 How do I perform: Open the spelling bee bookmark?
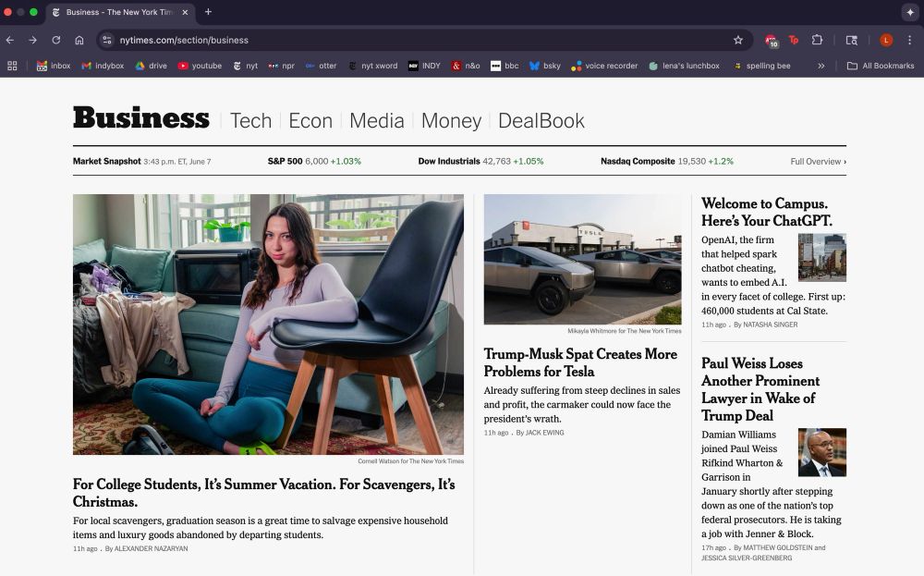pyautogui.click(x=762, y=66)
